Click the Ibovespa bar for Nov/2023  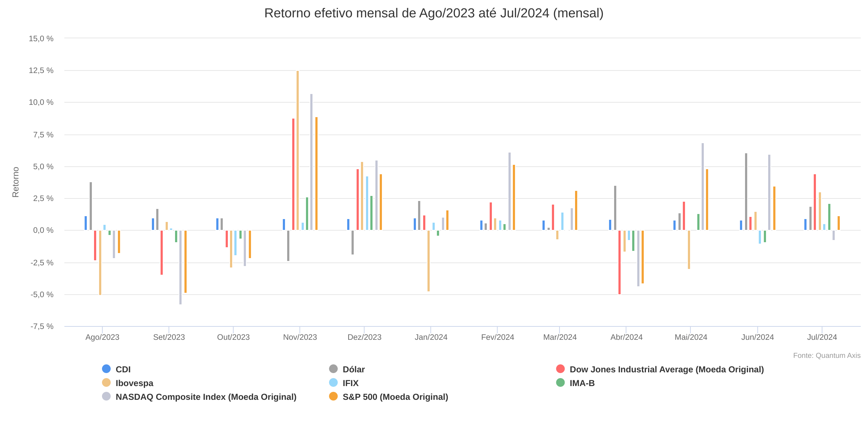(298, 150)
